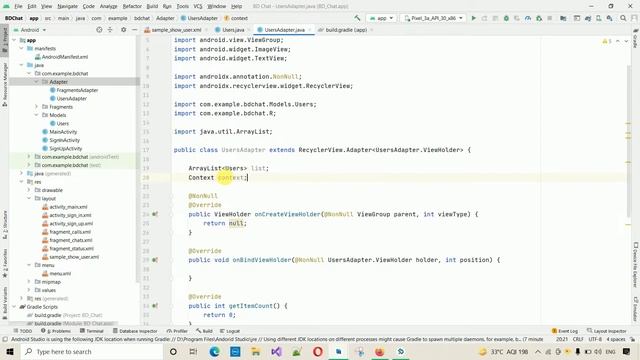
Task: Click the Search Everywhere magnifier icon
Action: [623, 18]
